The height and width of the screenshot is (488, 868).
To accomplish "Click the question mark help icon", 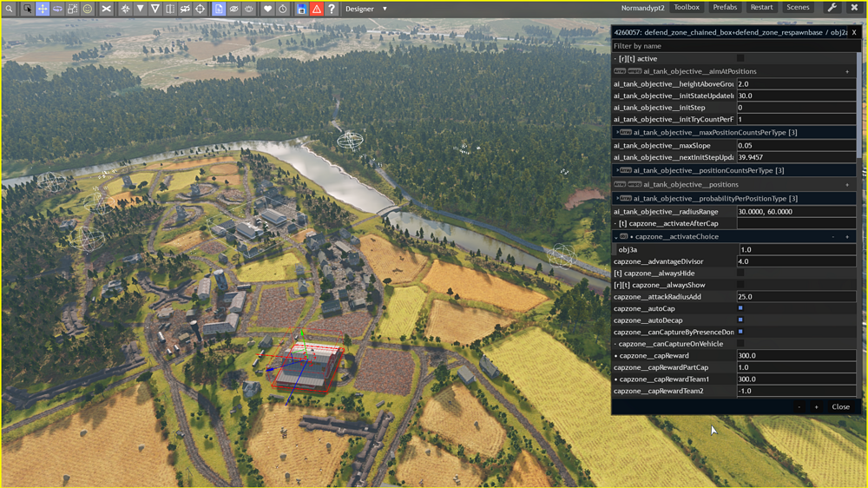I will pos(332,9).
